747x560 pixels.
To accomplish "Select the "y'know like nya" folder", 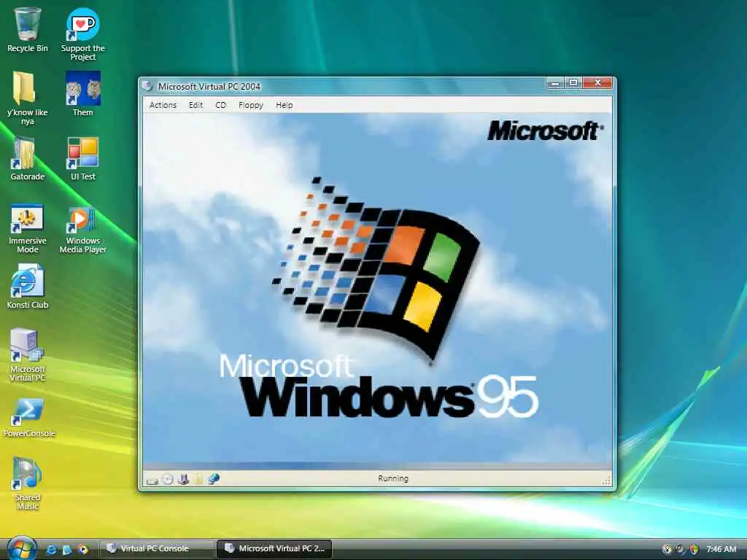I will point(27,98).
